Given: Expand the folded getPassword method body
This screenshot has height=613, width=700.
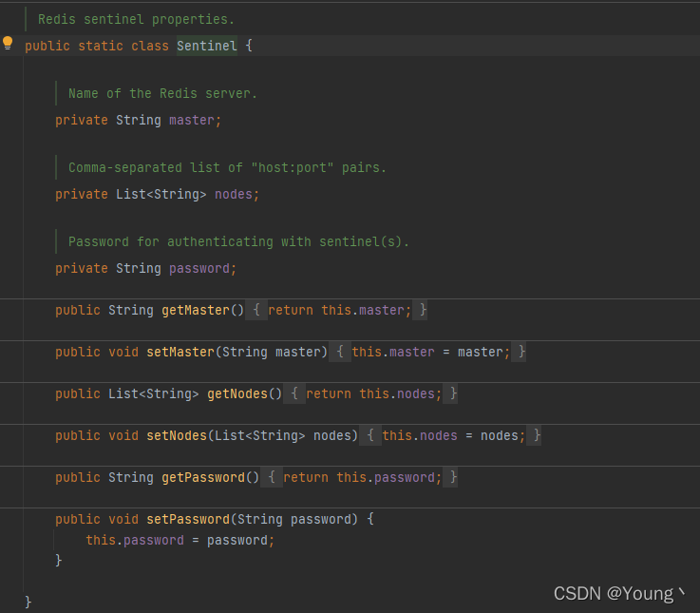Looking at the screenshot, I should tap(272, 477).
